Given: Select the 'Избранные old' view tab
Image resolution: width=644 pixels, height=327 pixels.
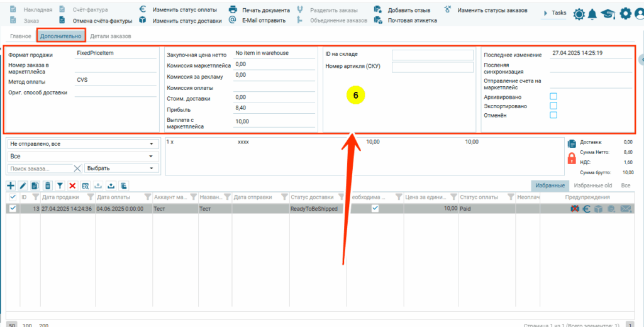Looking at the screenshot, I should click(592, 186).
